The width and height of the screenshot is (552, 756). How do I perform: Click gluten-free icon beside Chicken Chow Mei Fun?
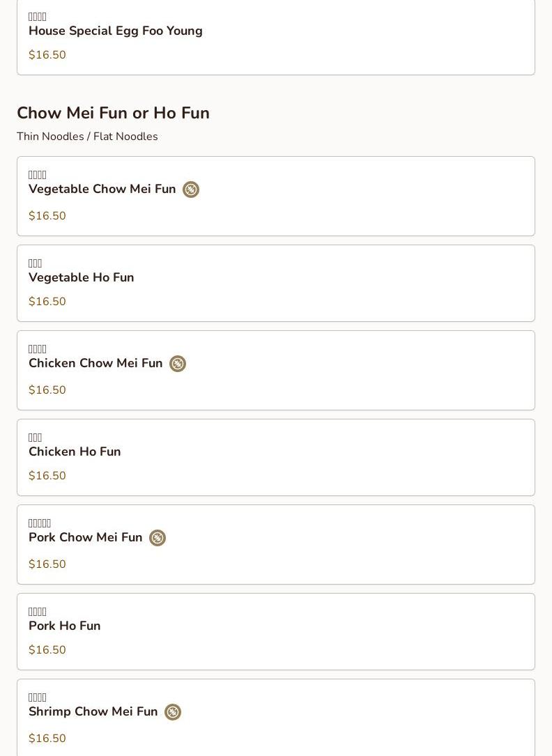tap(178, 364)
